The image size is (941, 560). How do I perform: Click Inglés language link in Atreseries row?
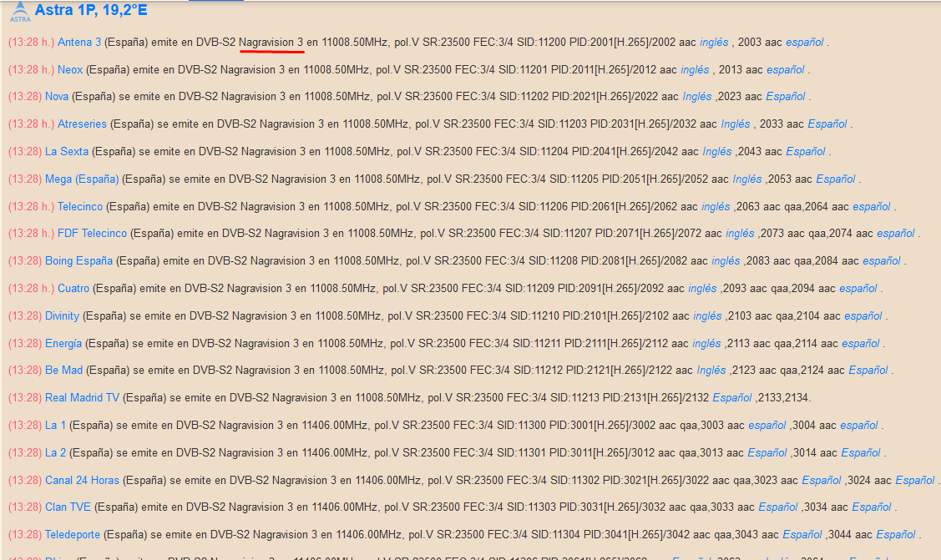click(736, 124)
